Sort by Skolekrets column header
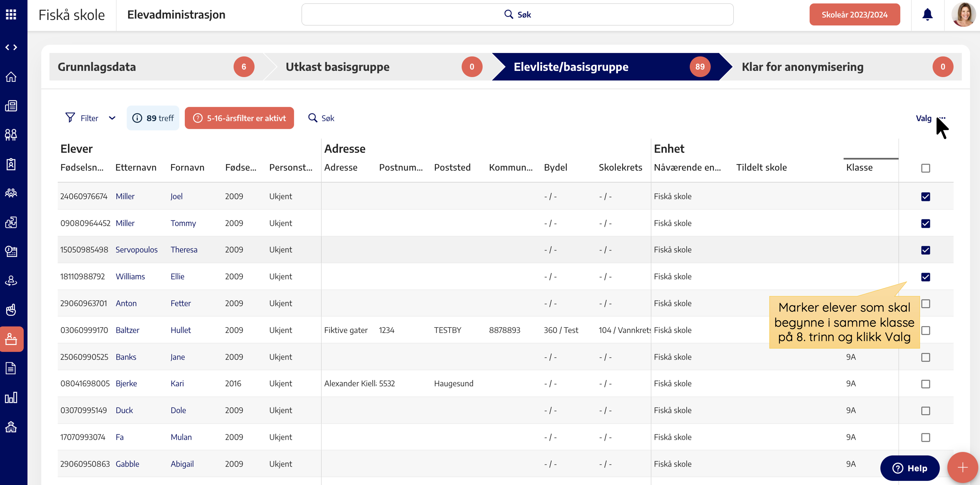 620,167
